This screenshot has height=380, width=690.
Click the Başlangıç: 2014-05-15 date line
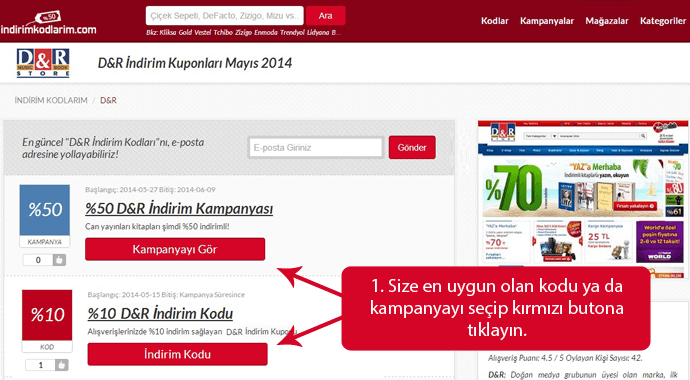tap(166, 295)
